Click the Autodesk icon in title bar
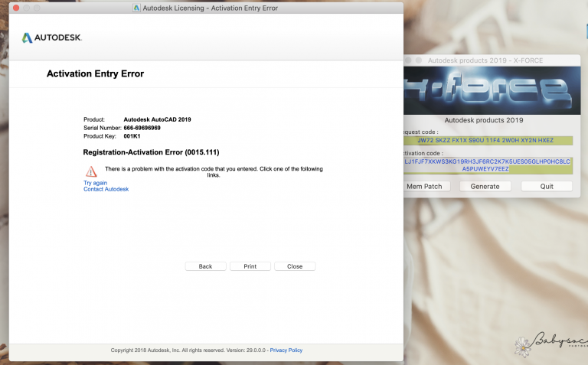 [136, 8]
